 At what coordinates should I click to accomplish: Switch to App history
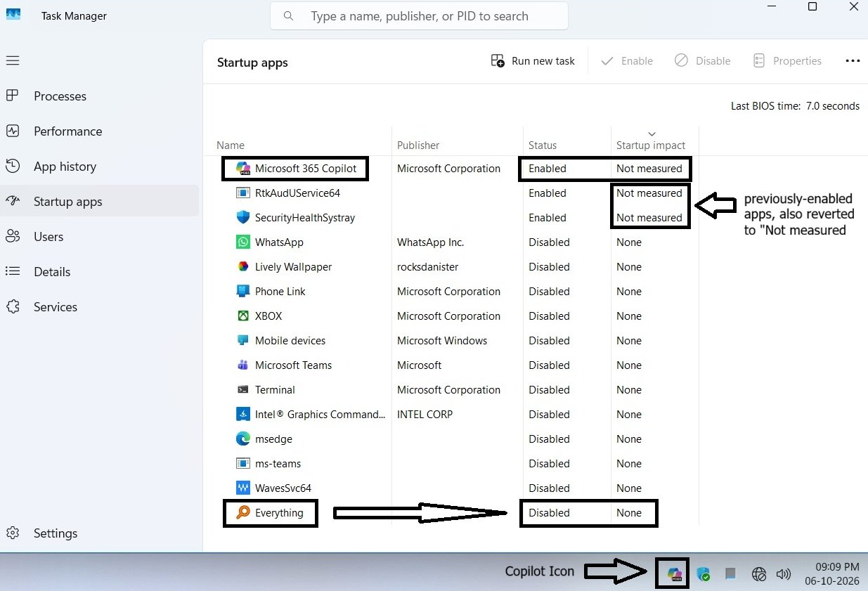pyautogui.click(x=65, y=167)
